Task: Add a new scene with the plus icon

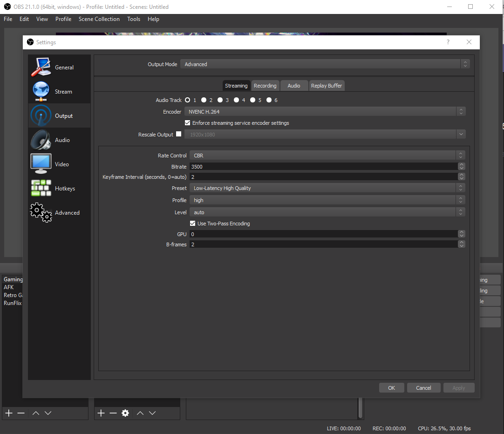Action: pyautogui.click(x=8, y=413)
